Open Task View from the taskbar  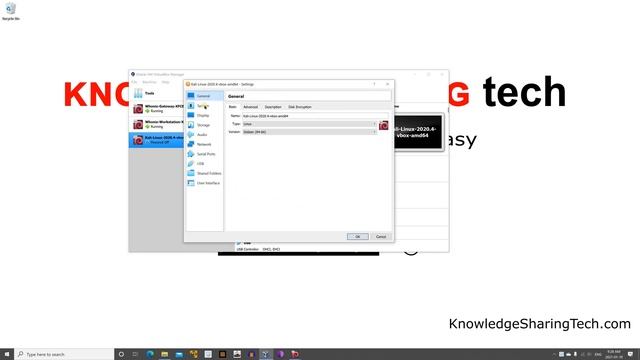136,354
